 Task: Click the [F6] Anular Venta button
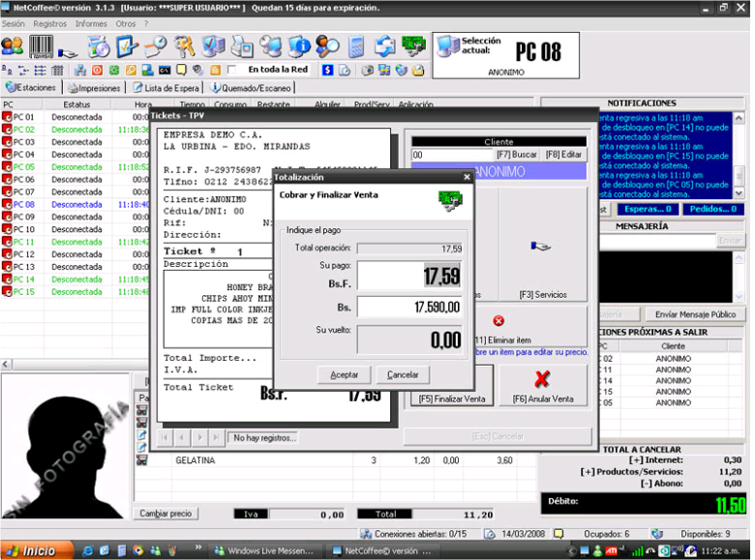click(543, 385)
